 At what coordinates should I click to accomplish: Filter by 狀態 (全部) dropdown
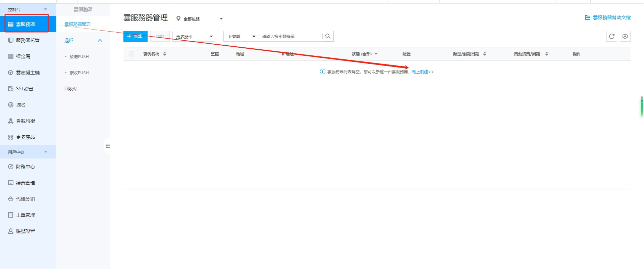click(x=365, y=54)
